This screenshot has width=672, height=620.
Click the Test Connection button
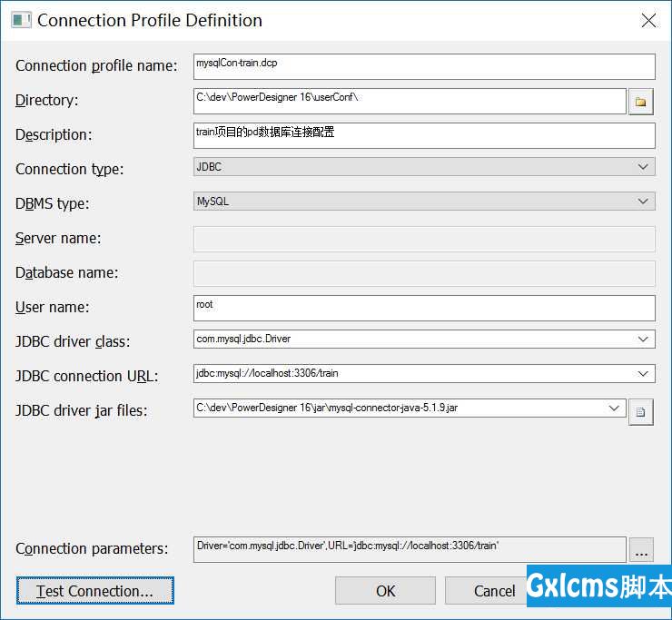point(95,590)
